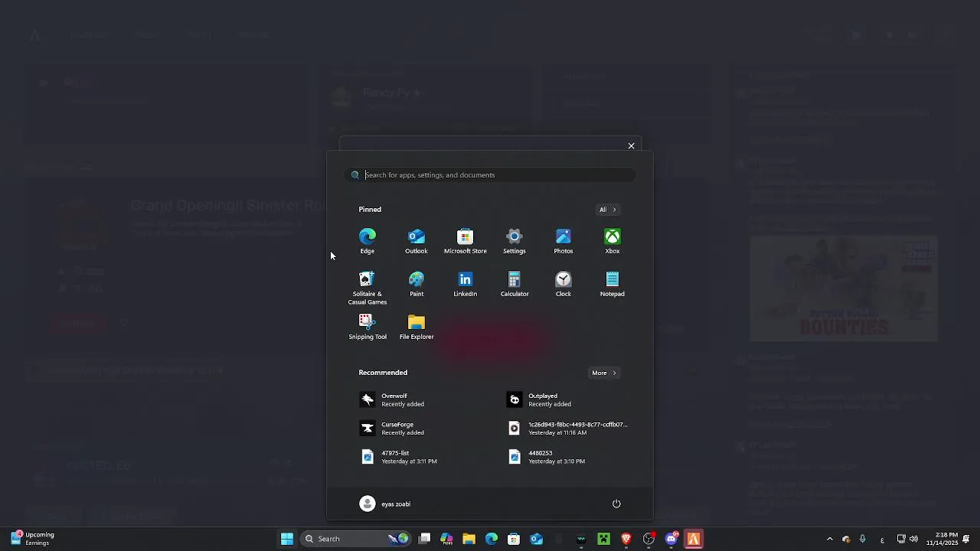
Task: Switch to the orange active taskbar app
Action: click(694, 539)
